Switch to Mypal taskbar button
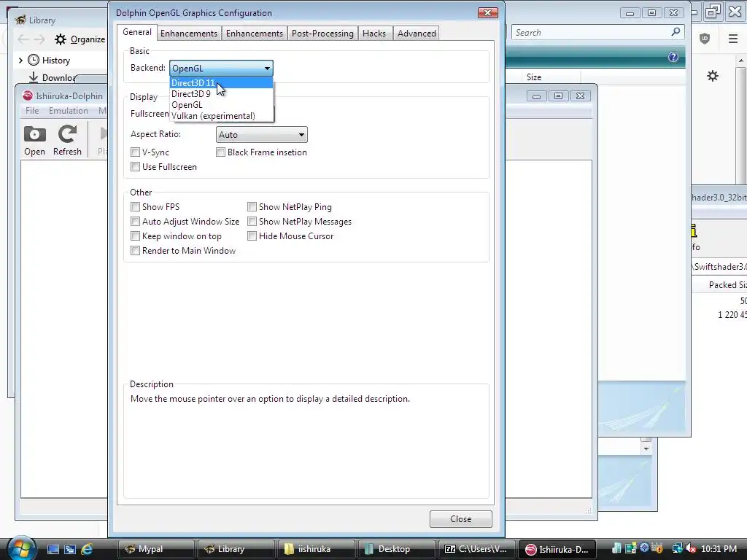This screenshot has width=747, height=560. point(156,549)
